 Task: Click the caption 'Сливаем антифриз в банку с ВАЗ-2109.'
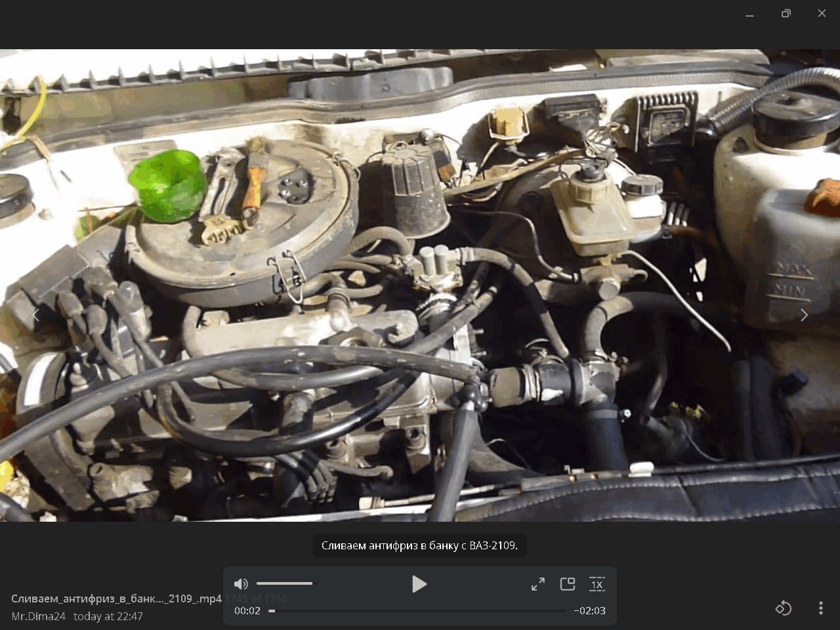tap(419, 545)
